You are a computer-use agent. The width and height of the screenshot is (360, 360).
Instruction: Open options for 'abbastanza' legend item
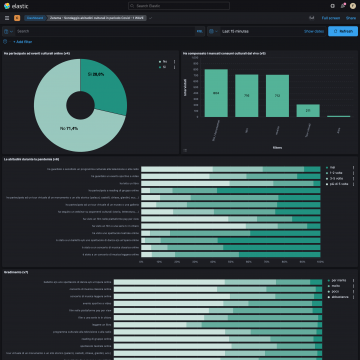pyautogui.click(x=353, y=297)
